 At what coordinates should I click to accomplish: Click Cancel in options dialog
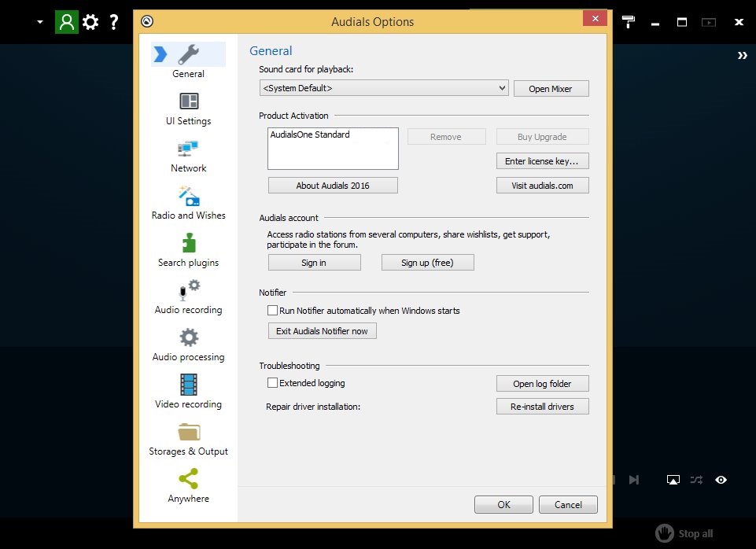pos(568,505)
